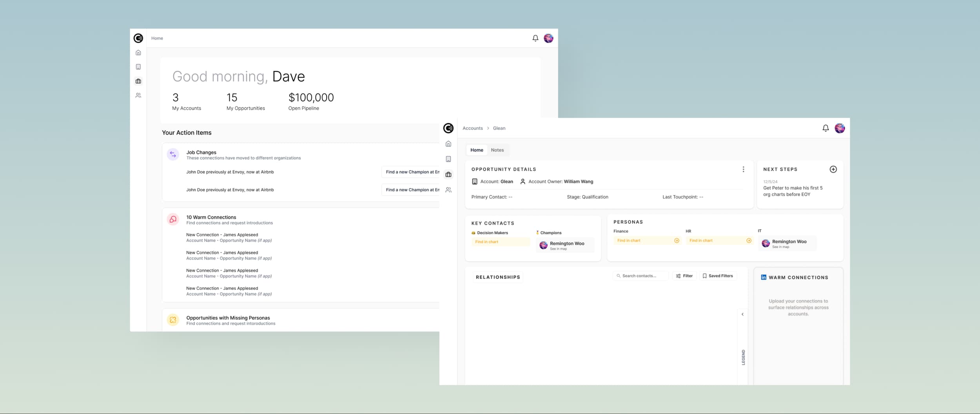Image resolution: width=980 pixels, height=414 pixels.
Task: Click first New Connection James Appleseed row
Action: [229, 237]
